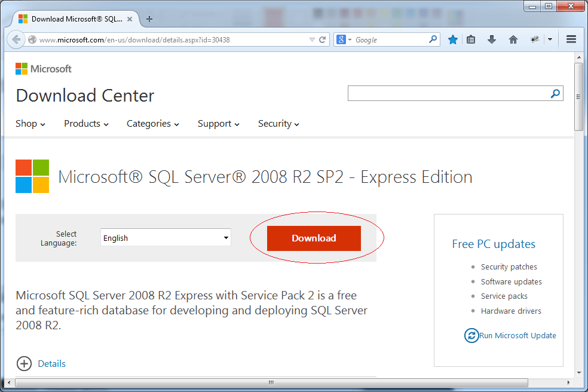Select the Download Microsoft SQL tab
The width and height of the screenshot is (588, 392).
(76, 19)
